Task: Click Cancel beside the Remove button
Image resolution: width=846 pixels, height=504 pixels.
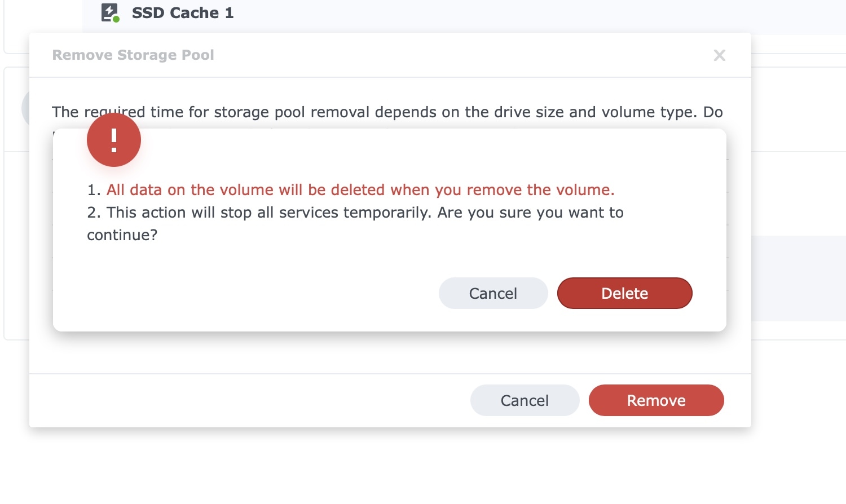Action: pyautogui.click(x=525, y=400)
